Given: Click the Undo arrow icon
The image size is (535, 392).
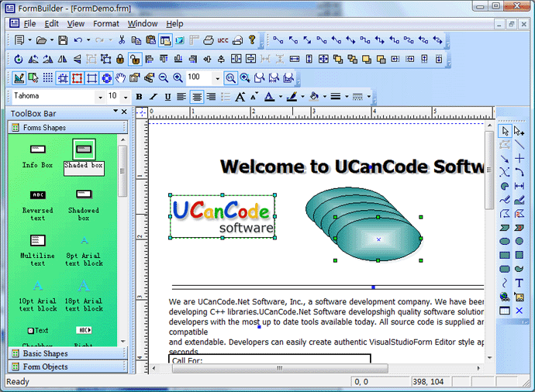Looking at the screenshot, I should point(78,40).
